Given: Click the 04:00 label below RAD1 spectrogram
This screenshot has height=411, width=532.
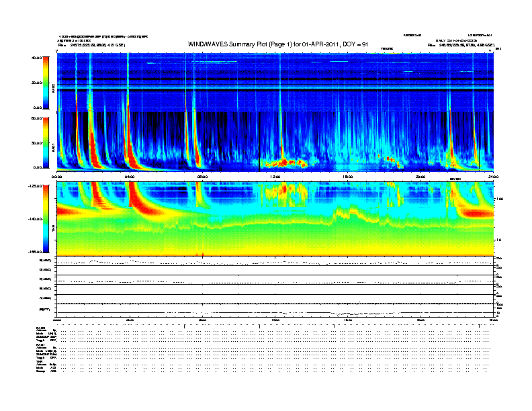Looking at the screenshot, I should [x=130, y=177].
